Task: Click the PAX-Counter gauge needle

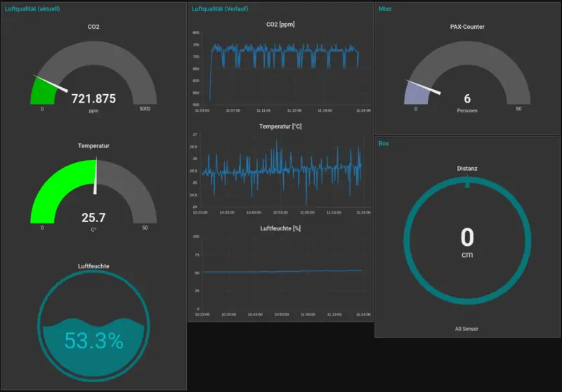Action: pos(424,87)
